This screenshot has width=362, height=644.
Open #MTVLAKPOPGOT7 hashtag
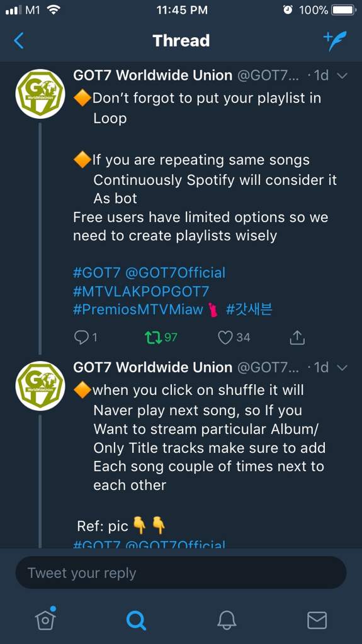click(x=141, y=292)
